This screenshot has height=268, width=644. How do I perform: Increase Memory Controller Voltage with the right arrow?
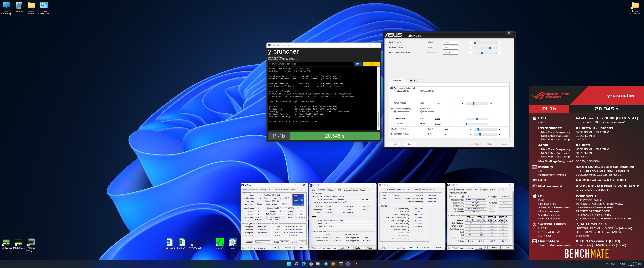499,53
